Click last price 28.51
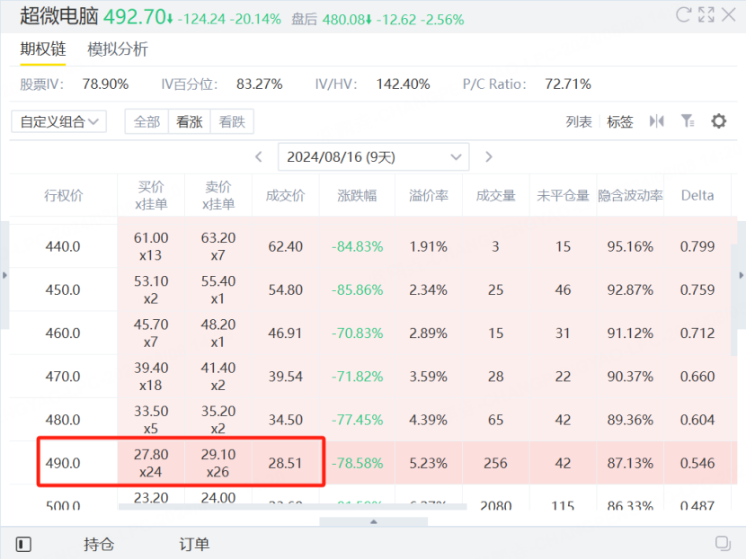746x560 pixels. click(285, 463)
